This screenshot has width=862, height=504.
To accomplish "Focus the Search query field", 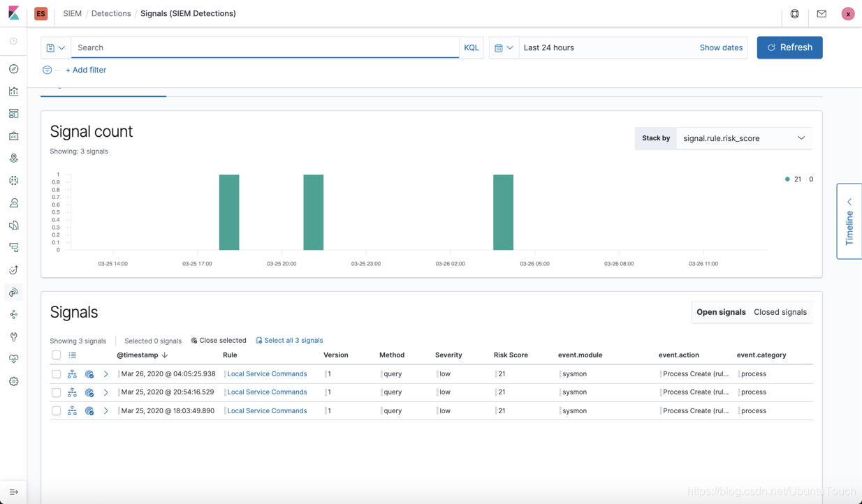I will click(x=265, y=47).
